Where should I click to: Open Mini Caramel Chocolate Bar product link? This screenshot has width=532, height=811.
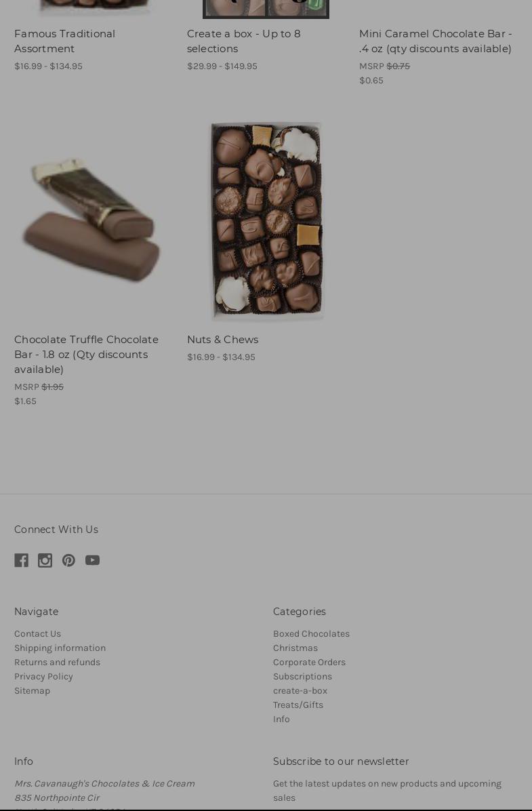(x=435, y=41)
